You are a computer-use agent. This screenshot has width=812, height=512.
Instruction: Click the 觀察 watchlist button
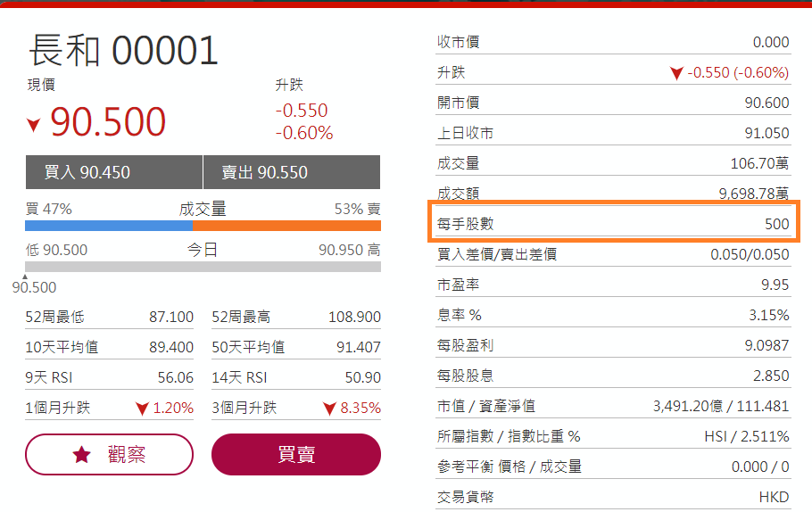tap(109, 454)
